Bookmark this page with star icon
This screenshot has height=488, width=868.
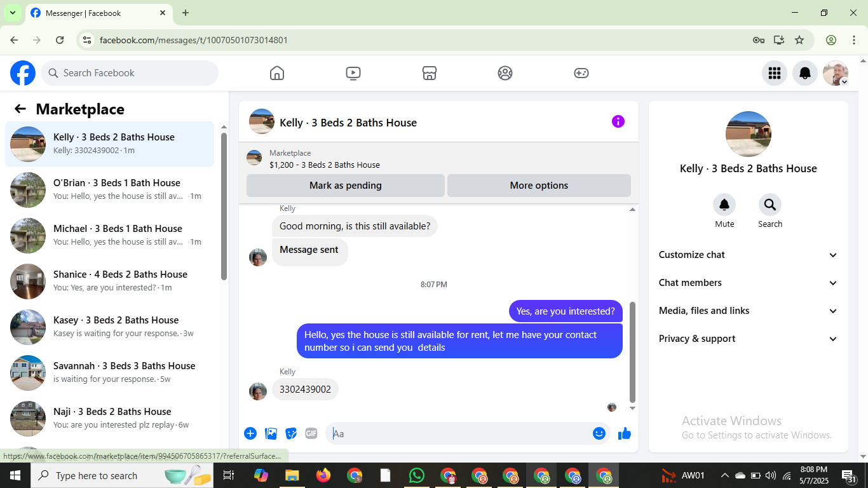(799, 40)
